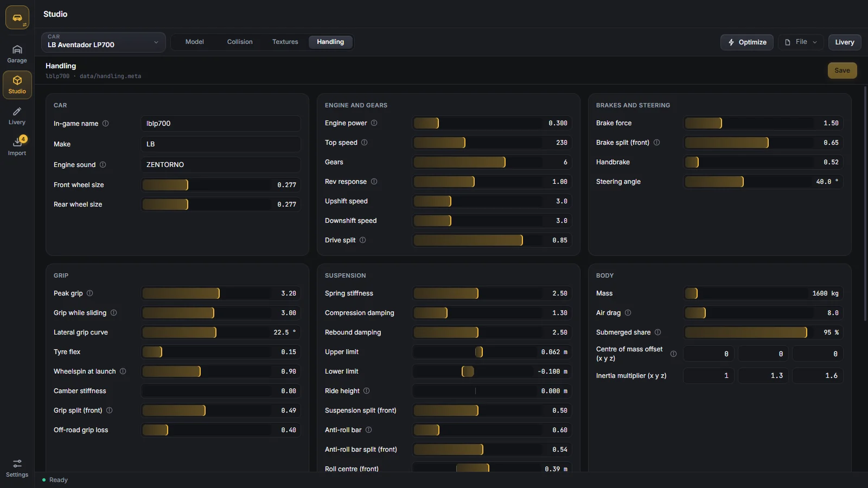The image size is (868, 488).
Task: Click the In-game name field lblp700
Action: tap(221, 124)
